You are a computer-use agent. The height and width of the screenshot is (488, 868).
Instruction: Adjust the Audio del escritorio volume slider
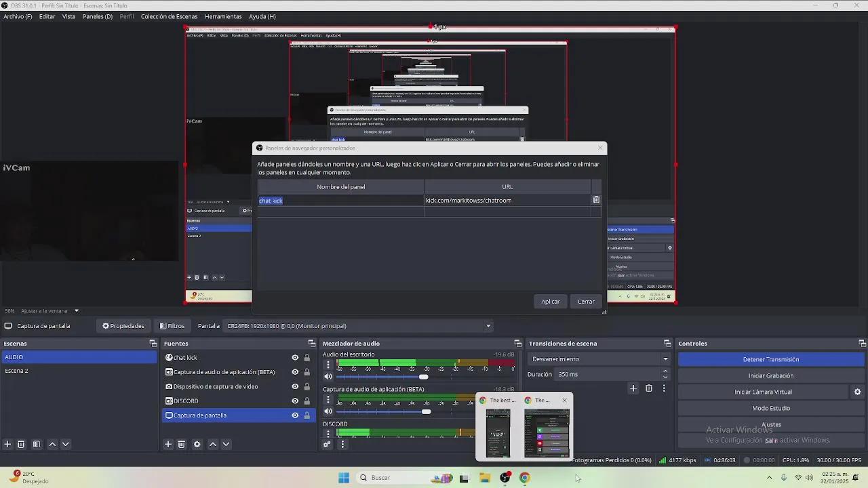point(424,376)
